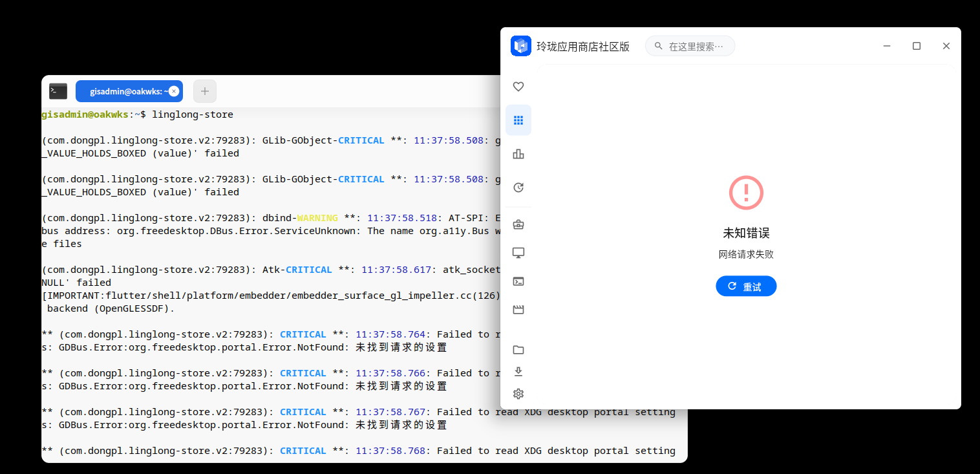
Task: Select the terminal development category icon
Action: pos(518,281)
